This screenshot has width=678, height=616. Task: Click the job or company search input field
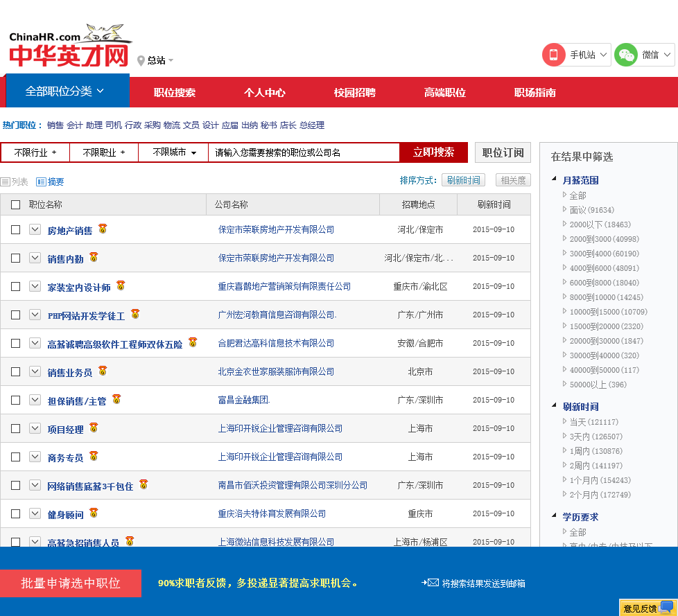coord(304,152)
